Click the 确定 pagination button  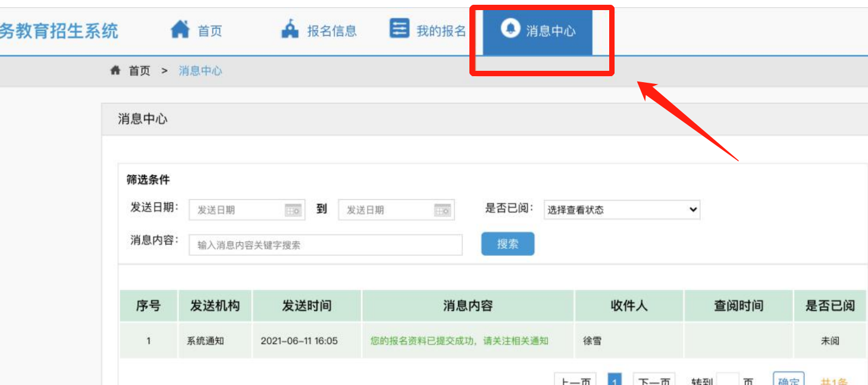point(789,380)
